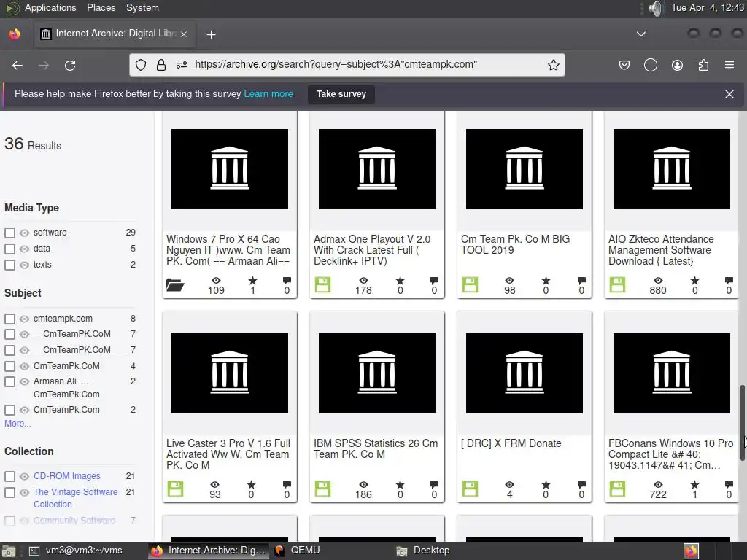747x560 pixels.
Task: Check The Vintage Software Collection filter
Action: [9, 492]
